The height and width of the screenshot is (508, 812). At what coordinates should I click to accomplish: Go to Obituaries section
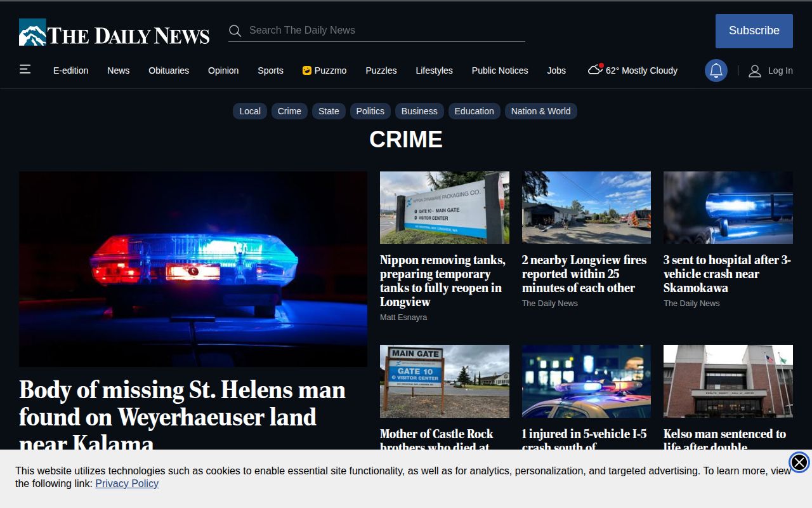pyautogui.click(x=169, y=70)
